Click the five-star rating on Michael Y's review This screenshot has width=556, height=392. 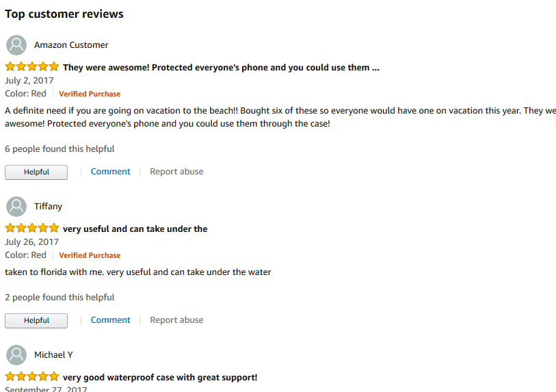(x=32, y=376)
